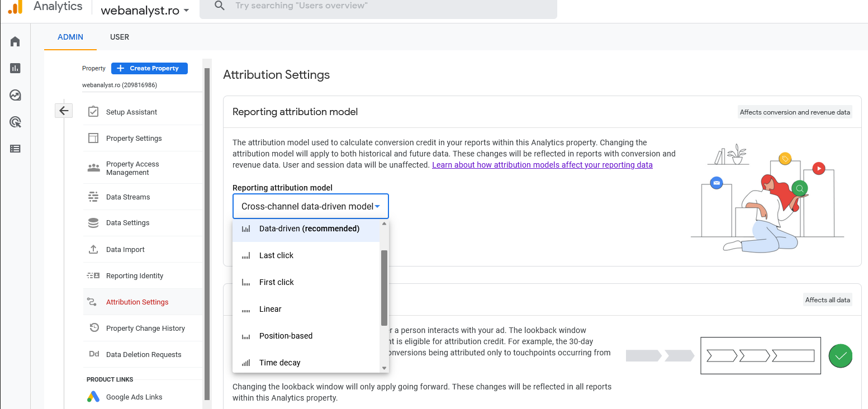Click the Property Access Management people icon
868x409 pixels.
tap(93, 168)
